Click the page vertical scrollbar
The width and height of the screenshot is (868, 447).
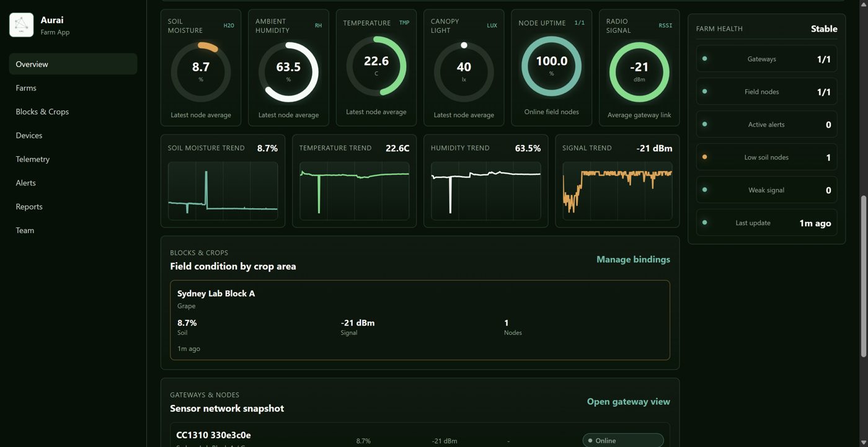(864, 276)
